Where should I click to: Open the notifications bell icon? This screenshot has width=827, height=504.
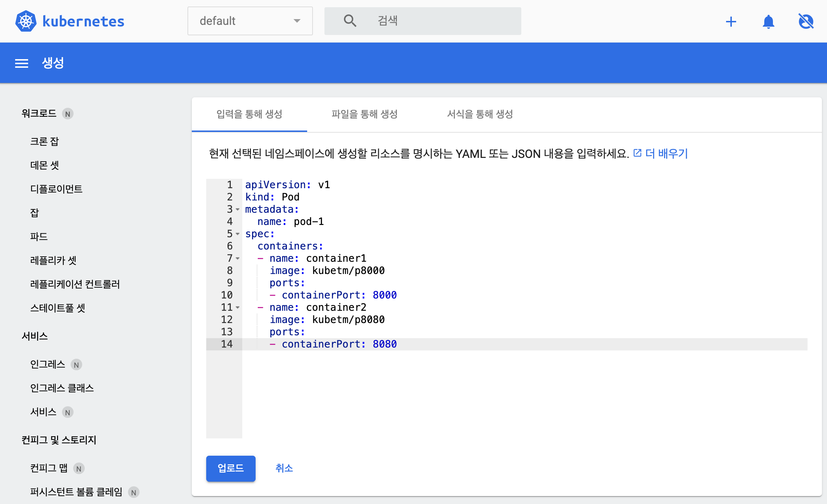pyautogui.click(x=768, y=22)
